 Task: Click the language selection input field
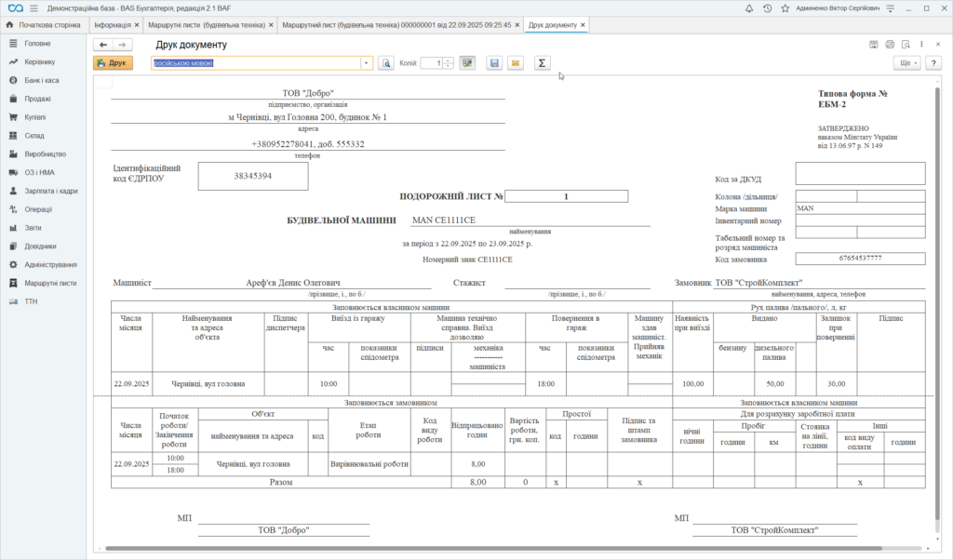(x=256, y=63)
